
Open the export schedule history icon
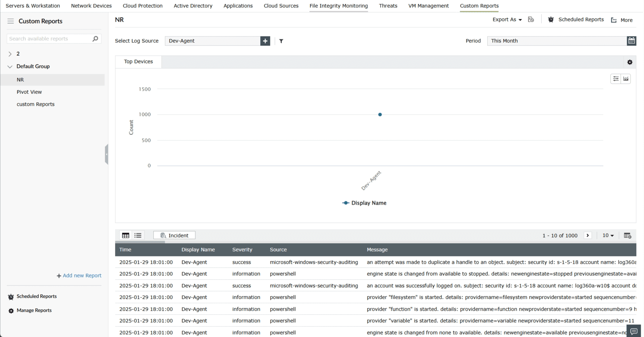coord(531,19)
